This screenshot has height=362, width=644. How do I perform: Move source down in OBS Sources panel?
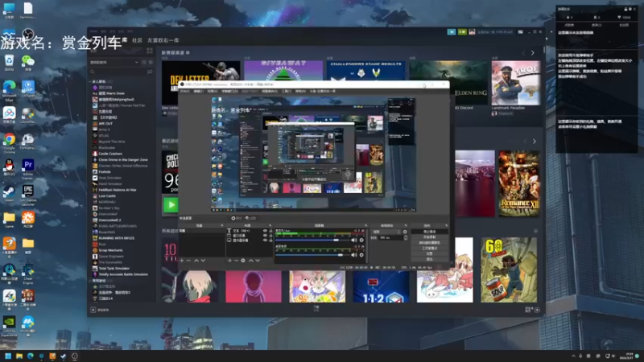[x=258, y=260]
